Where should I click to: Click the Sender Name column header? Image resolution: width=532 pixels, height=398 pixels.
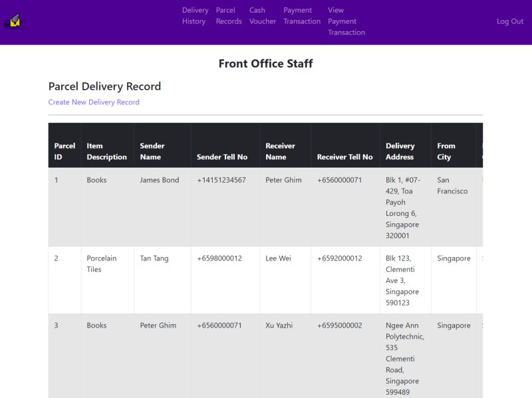(x=153, y=151)
